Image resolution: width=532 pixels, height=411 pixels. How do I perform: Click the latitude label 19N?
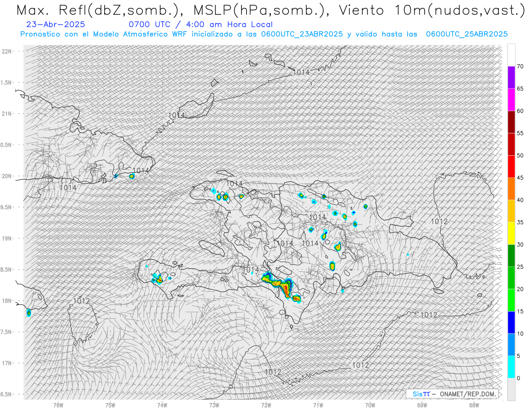7,239
